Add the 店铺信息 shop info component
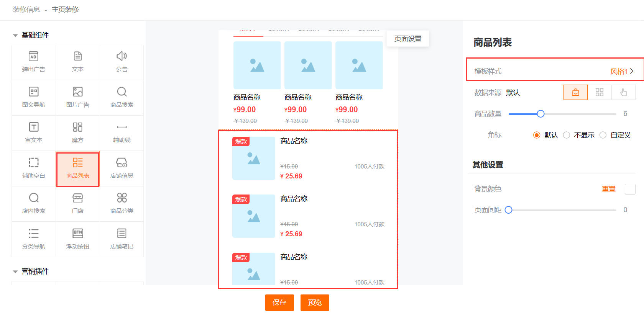The image size is (644, 327). tap(122, 168)
